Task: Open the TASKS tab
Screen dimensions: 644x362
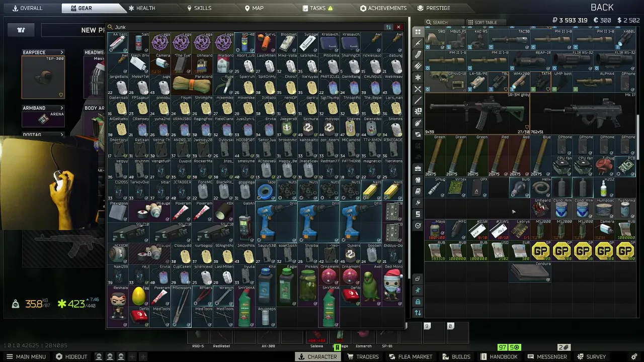Action: 318,8
